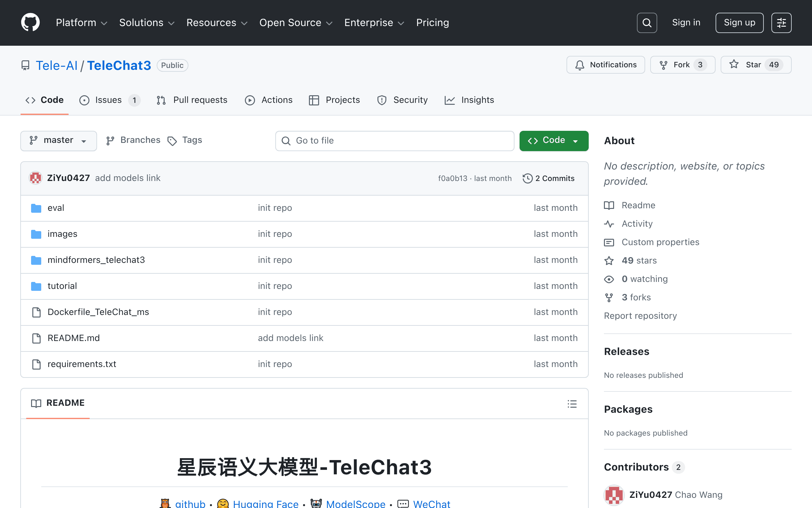Click the bell icon in Notifications button
The height and width of the screenshot is (508, 812).
click(580, 65)
